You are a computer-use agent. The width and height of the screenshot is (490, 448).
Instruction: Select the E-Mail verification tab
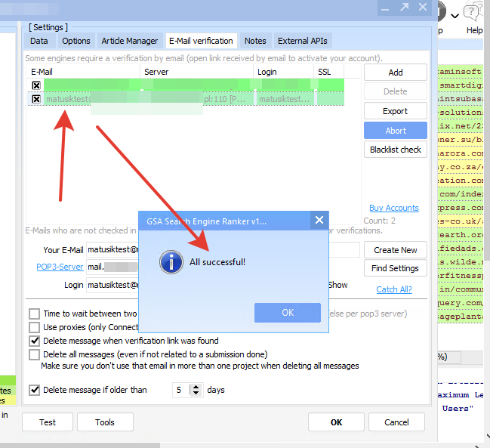tap(201, 41)
